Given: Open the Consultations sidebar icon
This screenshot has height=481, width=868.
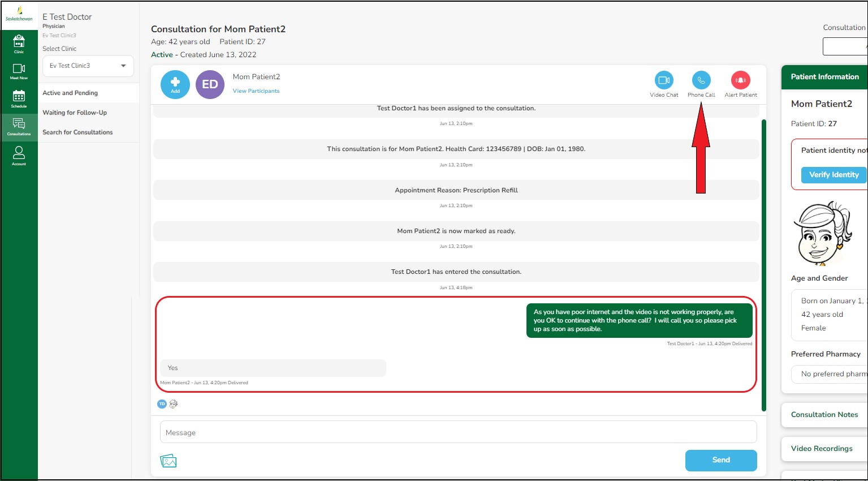Looking at the screenshot, I should (x=19, y=126).
